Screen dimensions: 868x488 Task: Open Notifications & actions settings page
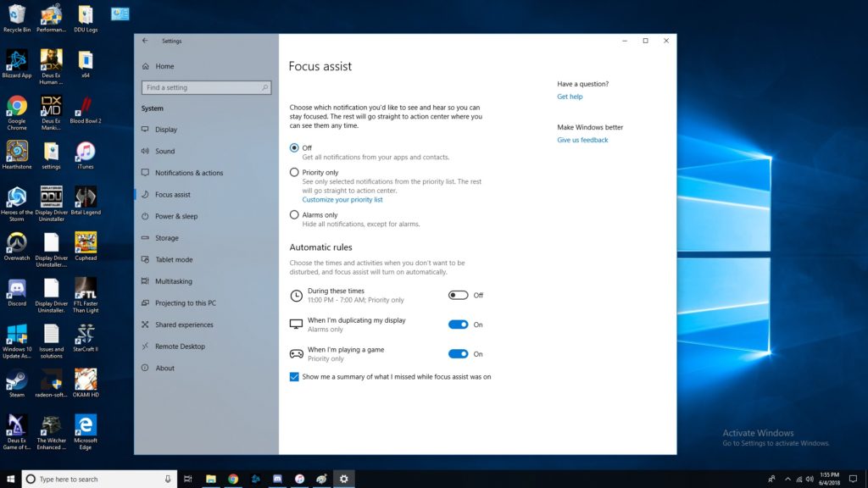click(x=189, y=173)
